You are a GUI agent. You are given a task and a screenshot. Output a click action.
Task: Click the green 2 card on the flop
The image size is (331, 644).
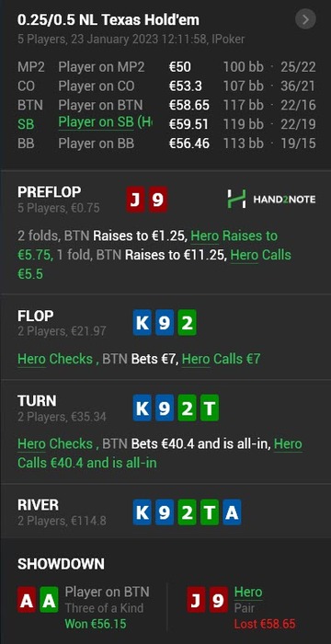[x=188, y=324]
